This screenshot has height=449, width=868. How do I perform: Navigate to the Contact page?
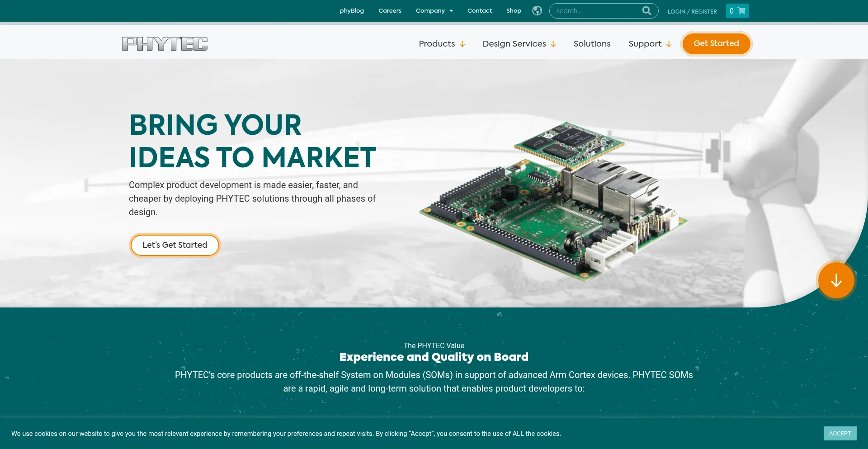point(480,10)
